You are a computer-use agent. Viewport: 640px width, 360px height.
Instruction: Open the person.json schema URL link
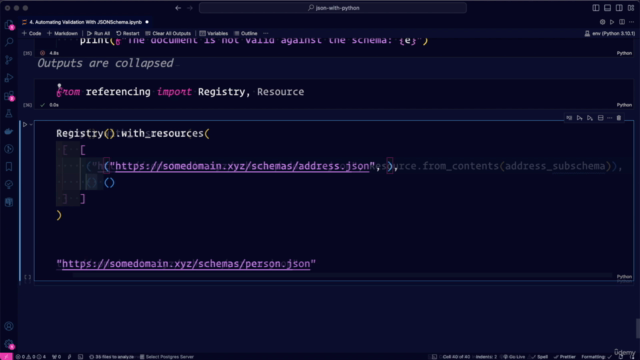coord(186,264)
